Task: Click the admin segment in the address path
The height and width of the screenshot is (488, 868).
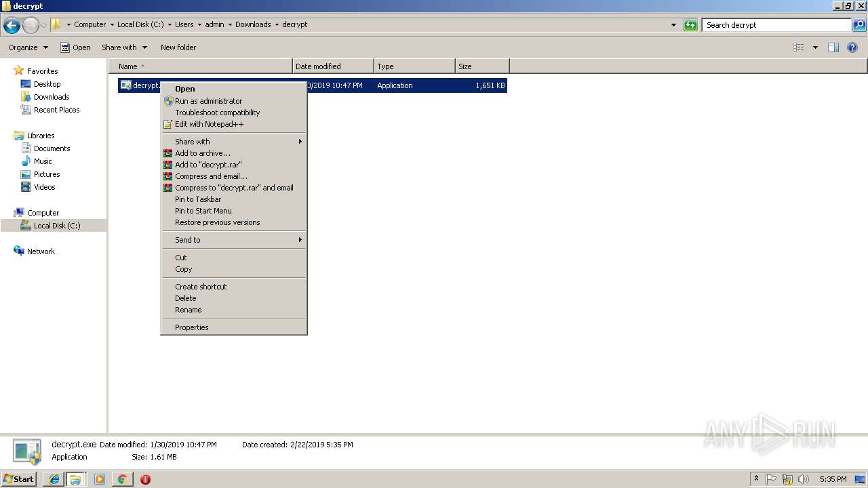Action: click(214, 24)
